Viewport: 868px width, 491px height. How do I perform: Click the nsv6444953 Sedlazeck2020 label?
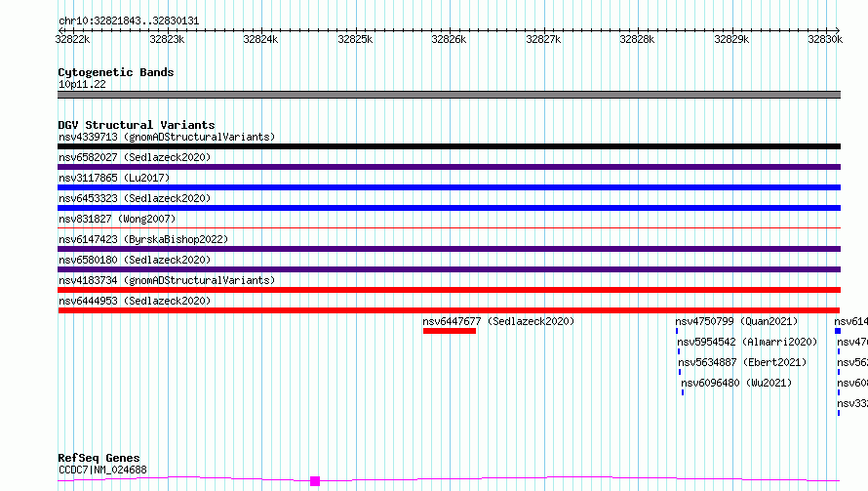135,301
